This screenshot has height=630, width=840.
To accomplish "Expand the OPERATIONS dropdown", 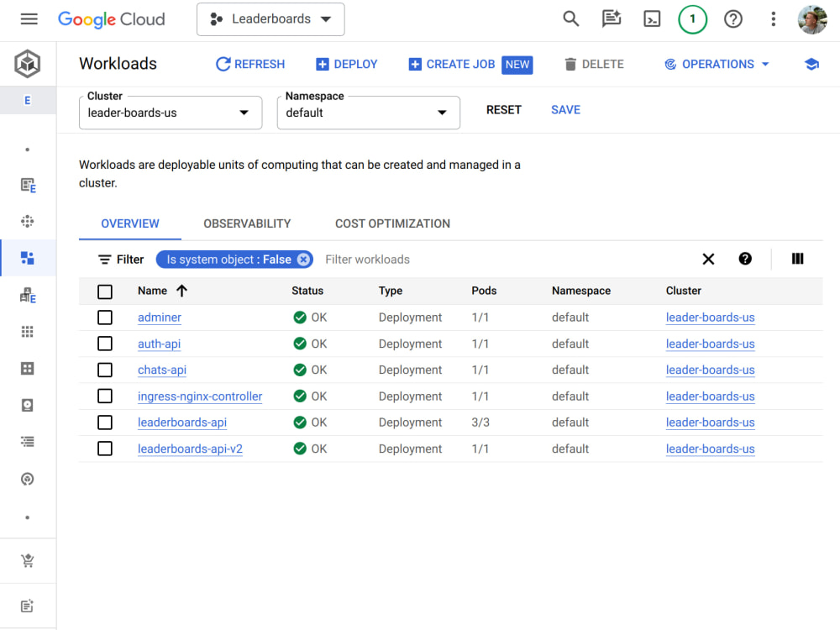I will (x=716, y=64).
